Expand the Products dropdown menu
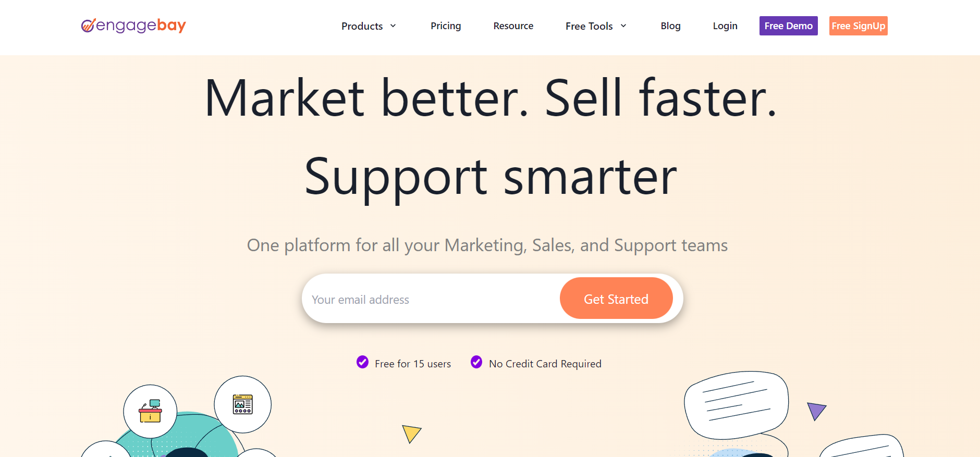 tap(369, 26)
